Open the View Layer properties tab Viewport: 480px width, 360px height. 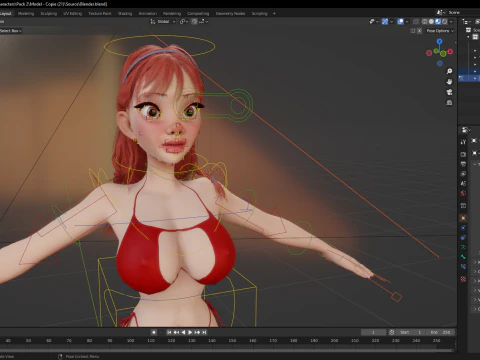[463, 174]
